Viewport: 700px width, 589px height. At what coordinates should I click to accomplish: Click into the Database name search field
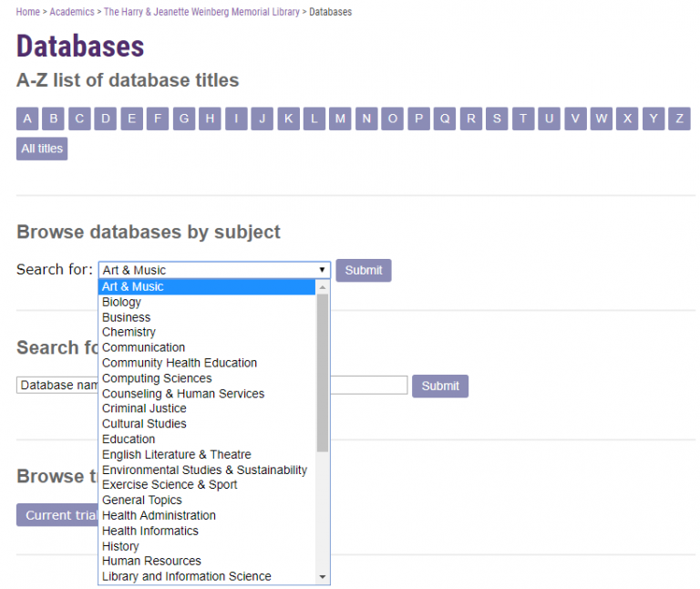tap(57, 386)
